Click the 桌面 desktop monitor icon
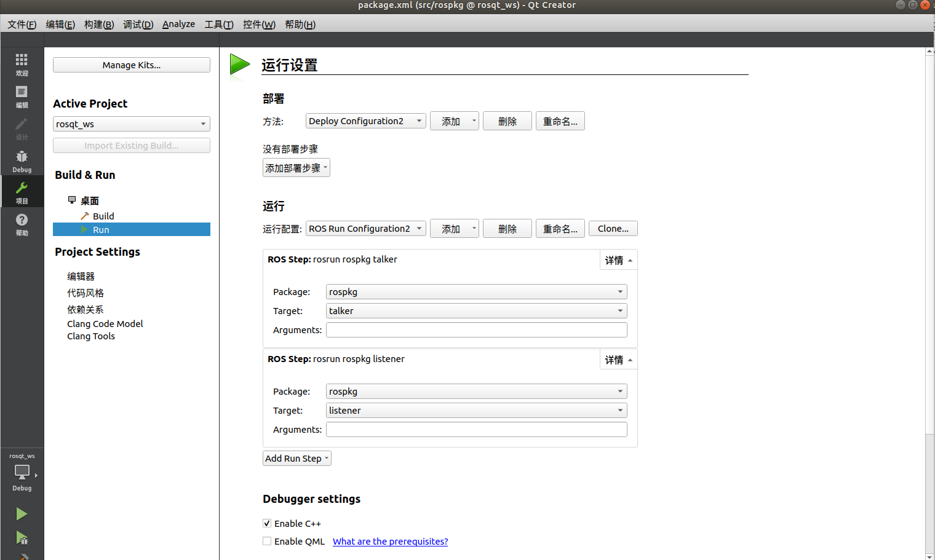 [x=71, y=200]
